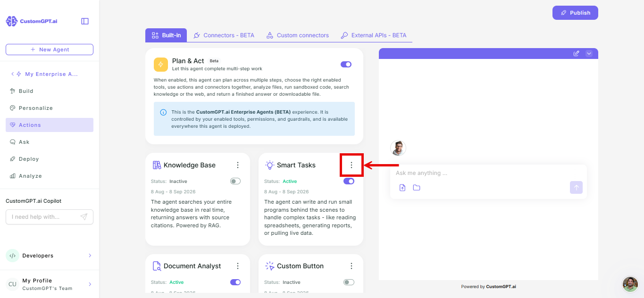
Task: Click the CU profile avatar
Action: tap(12, 284)
